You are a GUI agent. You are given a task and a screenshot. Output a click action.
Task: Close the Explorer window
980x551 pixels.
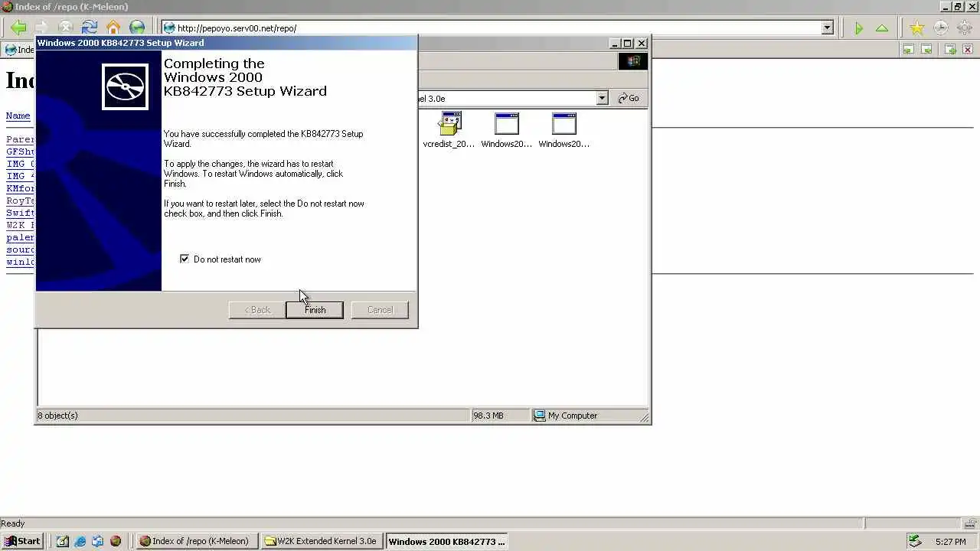642,44
